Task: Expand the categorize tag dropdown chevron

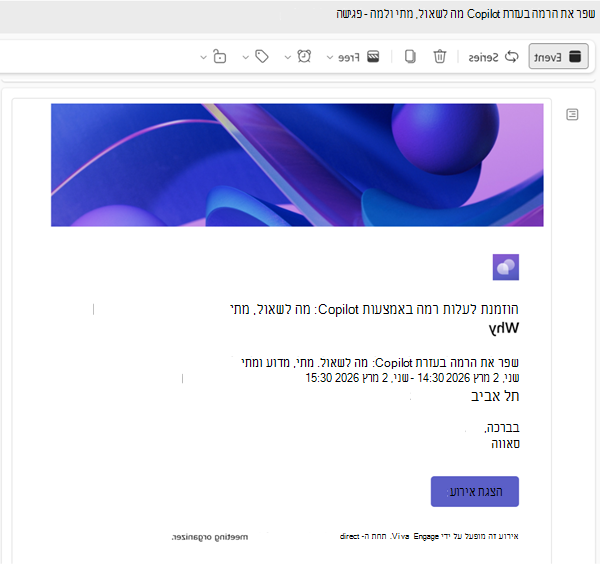Action: point(246,58)
